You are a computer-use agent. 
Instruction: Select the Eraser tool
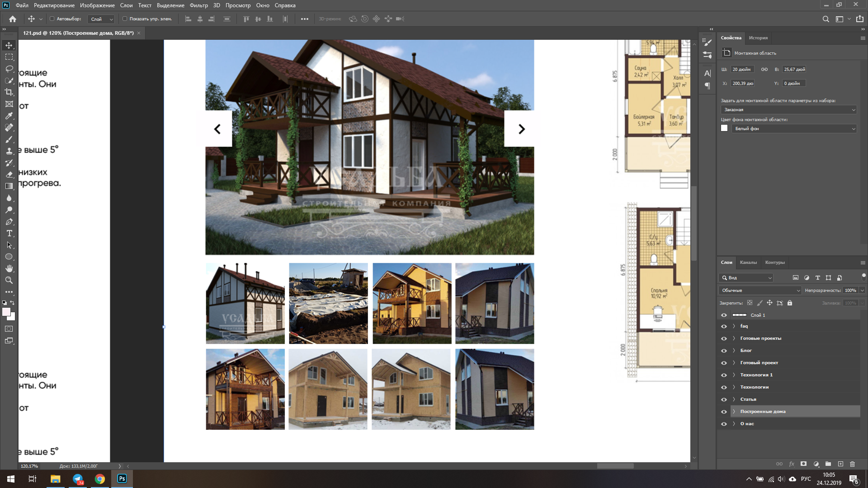click(x=9, y=174)
